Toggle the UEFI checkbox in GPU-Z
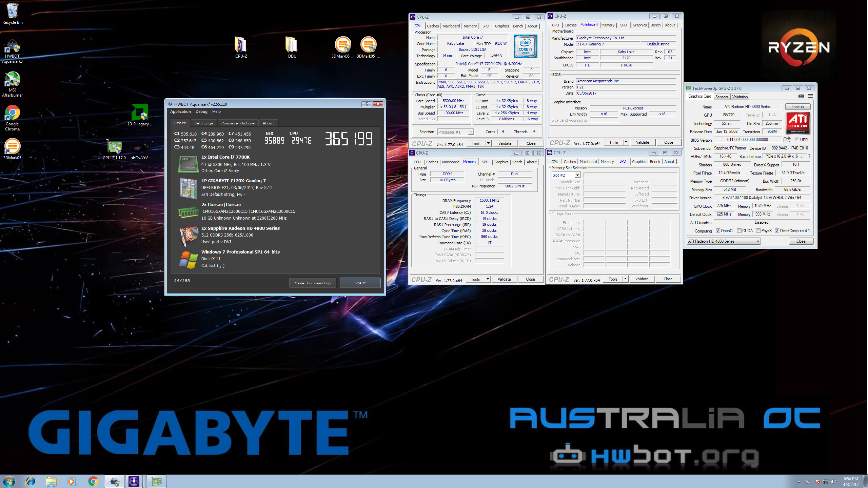 click(797, 140)
